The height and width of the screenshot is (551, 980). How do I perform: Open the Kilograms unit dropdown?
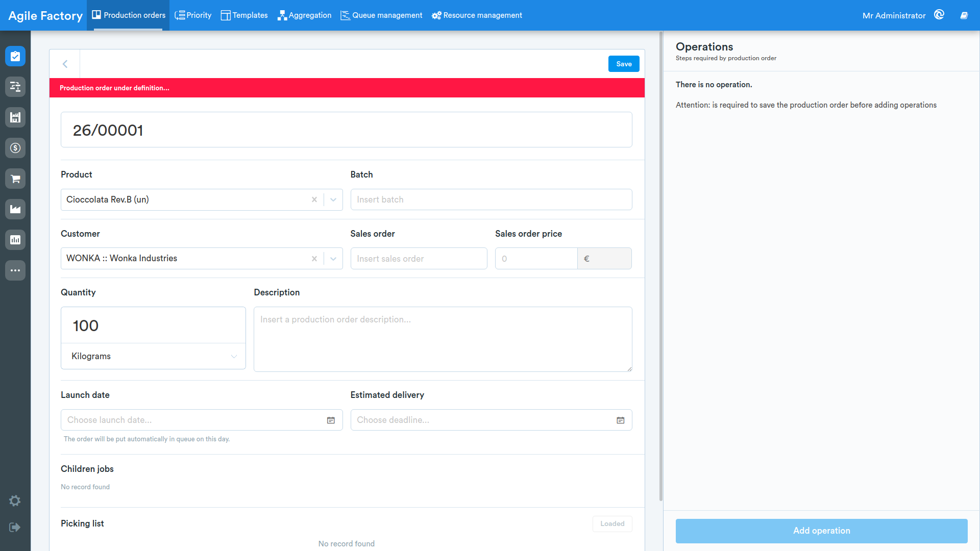(x=153, y=356)
